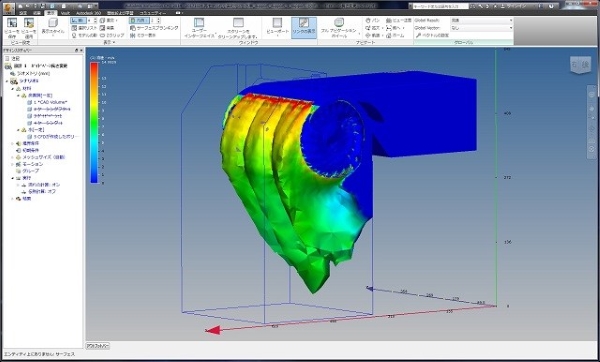Toggle the Surface Blanking (サーフェスブランキング) option
The image size is (600, 362).
154,28
